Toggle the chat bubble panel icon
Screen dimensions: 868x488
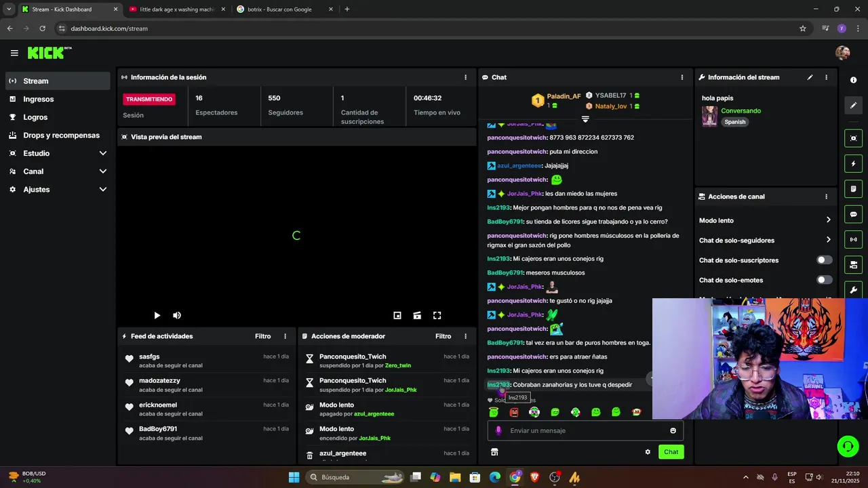[x=853, y=214]
